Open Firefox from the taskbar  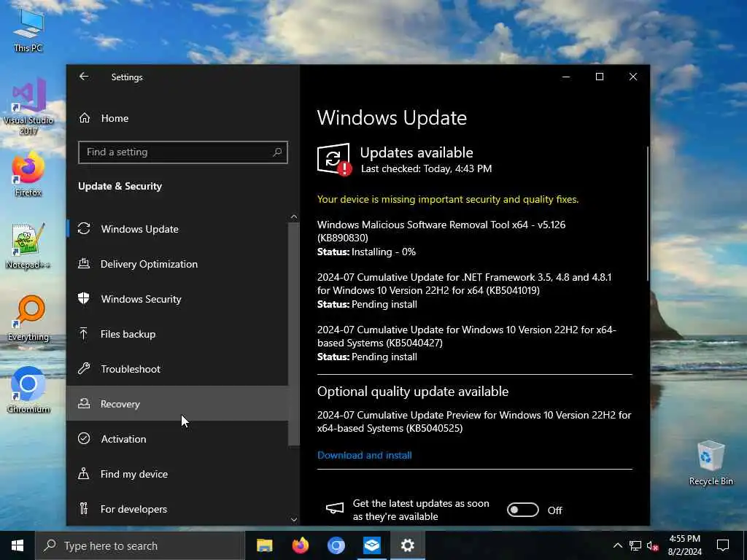[x=300, y=545]
